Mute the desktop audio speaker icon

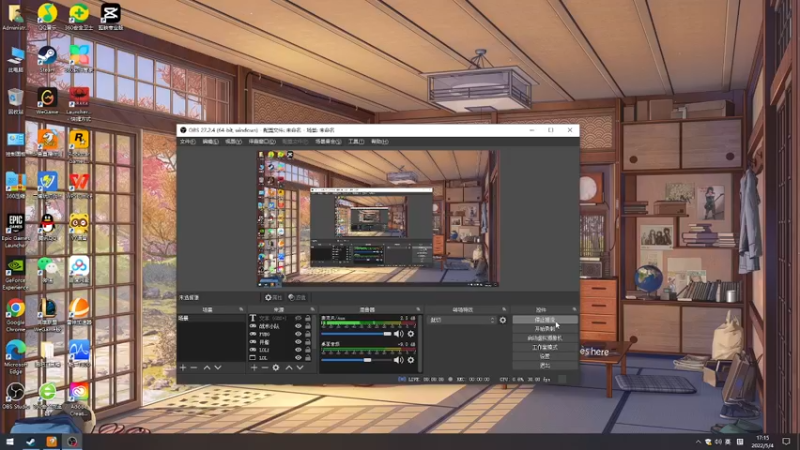(x=398, y=360)
